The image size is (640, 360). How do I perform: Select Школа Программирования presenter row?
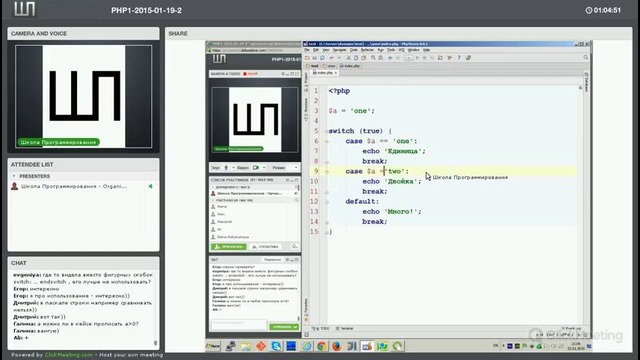[83, 186]
